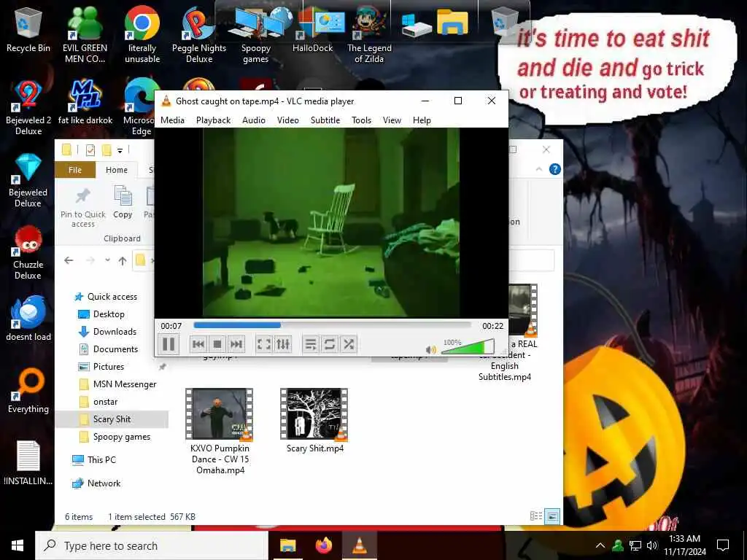The height and width of the screenshot is (560, 747).
Task: Skip to next media in VLC
Action: [x=236, y=344]
